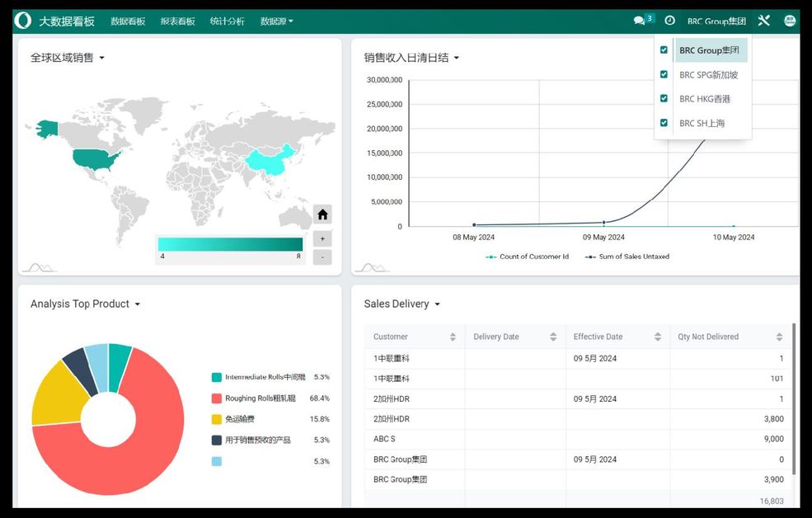This screenshot has height=518, width=812.
Task: Click total 16,803 in table footer
Action: coord(772,501)
